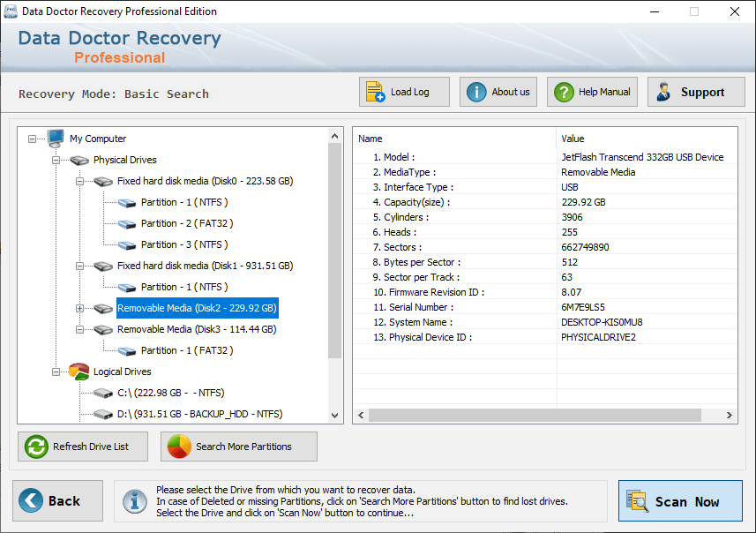This screenshot has height=533, width=756.
Task: Start scanning with Scan Now
Action: click(680, 500)
